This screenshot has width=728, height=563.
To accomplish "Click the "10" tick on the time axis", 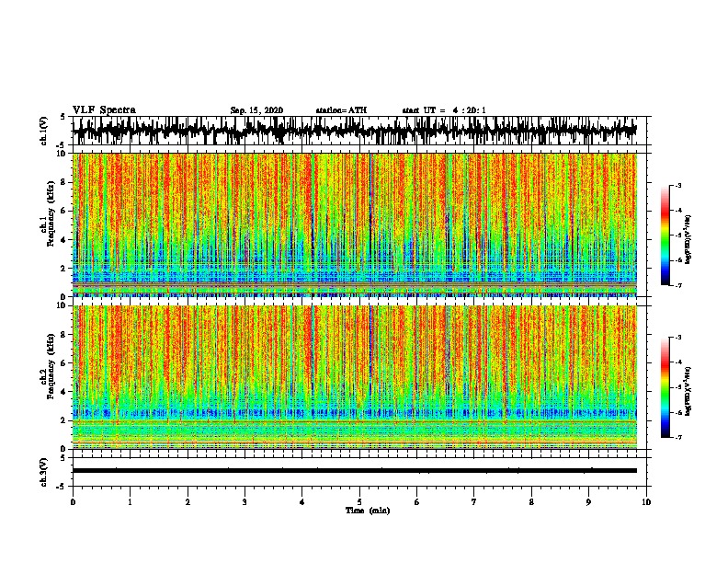I will 646,502.
